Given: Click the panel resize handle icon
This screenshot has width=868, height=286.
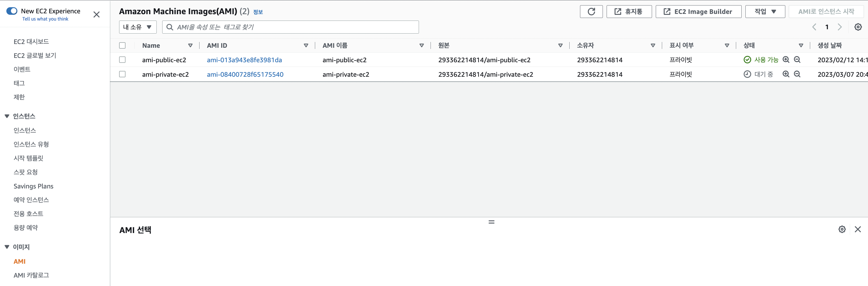Looking at the screenshot, I should (x=492, y=222).
